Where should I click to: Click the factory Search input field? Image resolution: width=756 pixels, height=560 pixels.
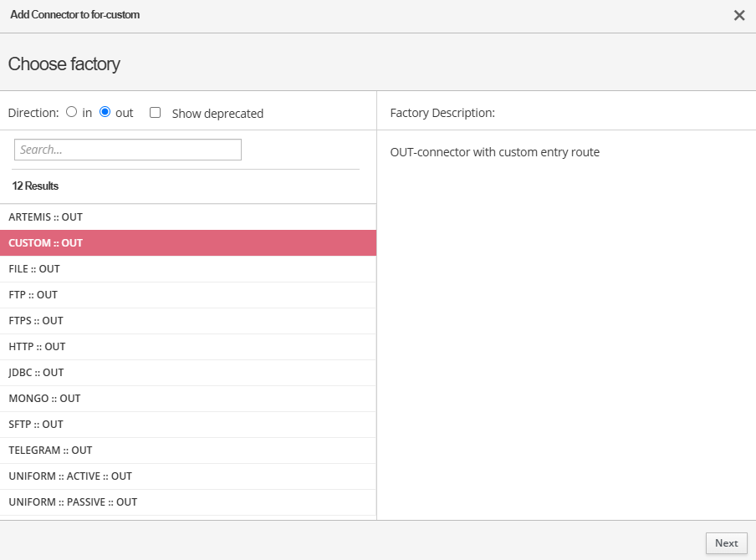click(x=128, y=150)
